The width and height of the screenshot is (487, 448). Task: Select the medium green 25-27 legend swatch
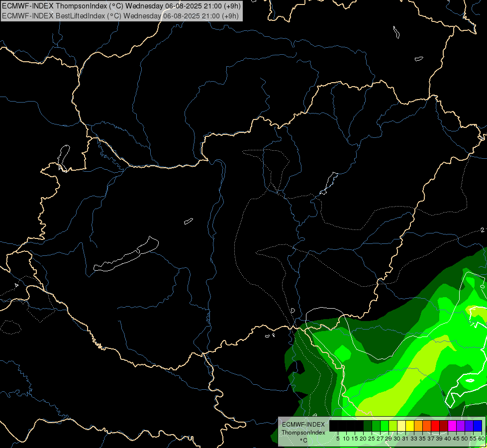pyautogui.click(x=376, y=426)
